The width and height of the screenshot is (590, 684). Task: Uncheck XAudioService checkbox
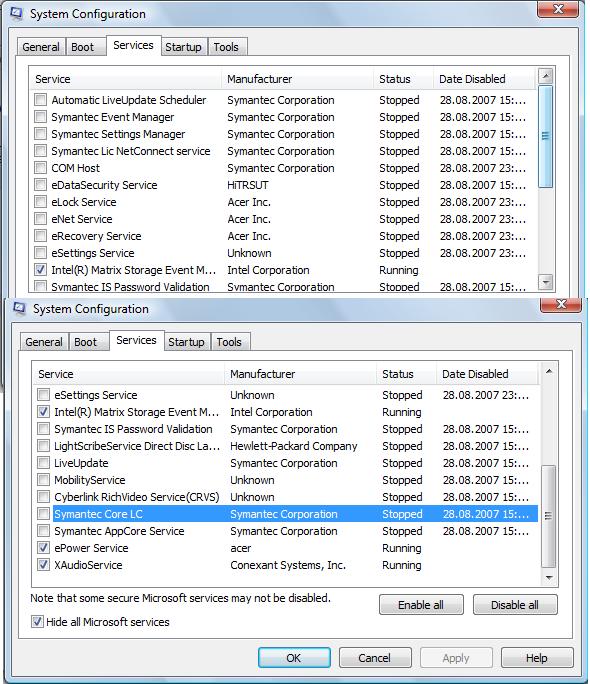click(44, 564)
